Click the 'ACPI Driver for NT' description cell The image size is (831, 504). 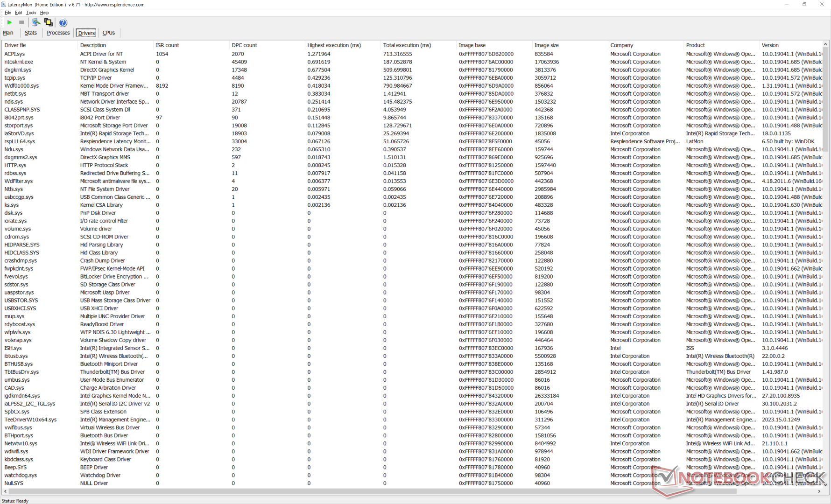pyautogui.click(x=101, y=54)
